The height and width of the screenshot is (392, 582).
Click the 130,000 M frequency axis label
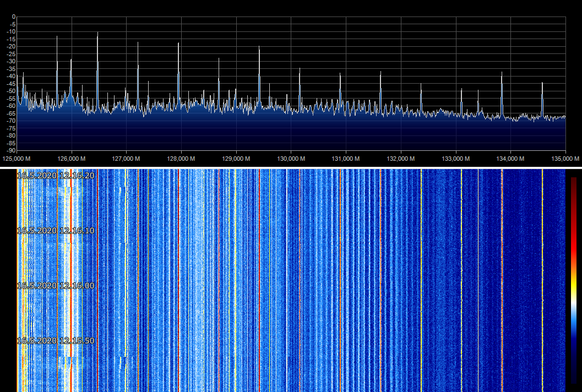click(x=291, y=159)
